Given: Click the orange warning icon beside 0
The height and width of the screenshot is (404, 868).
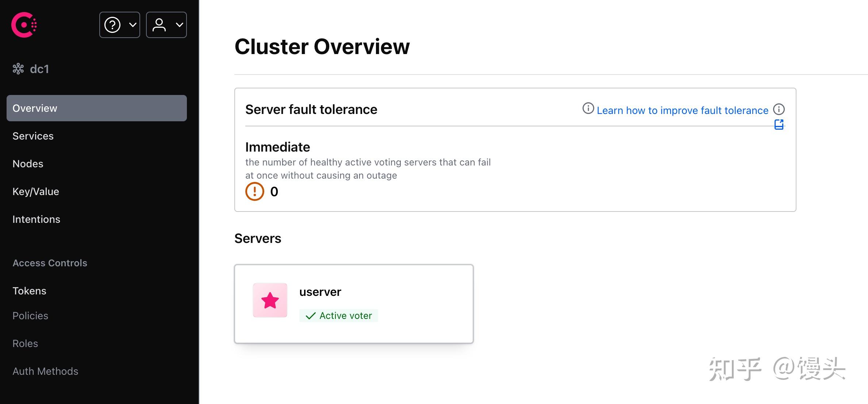Looking at the screenshot, I should coord(254,191).
